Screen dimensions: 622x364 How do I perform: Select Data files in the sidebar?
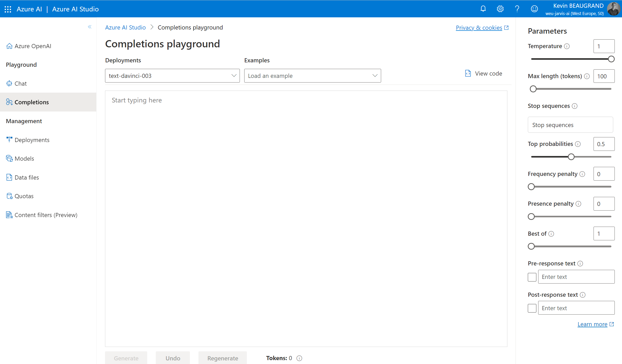(x=26, y=177)
